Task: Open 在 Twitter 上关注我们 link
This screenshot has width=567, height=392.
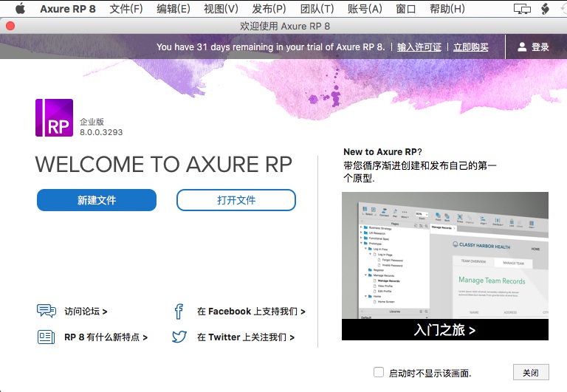Action: click(246, 337)
